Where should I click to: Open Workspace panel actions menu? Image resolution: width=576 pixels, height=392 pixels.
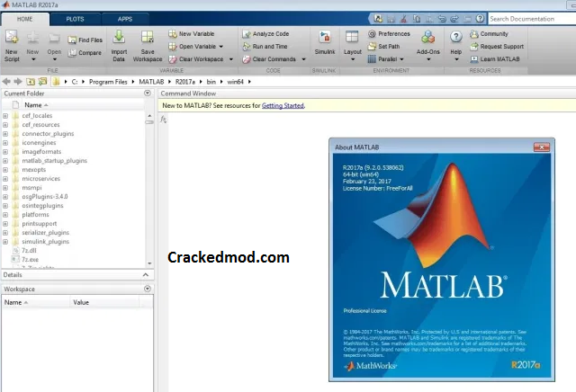[x=148, y=289]
